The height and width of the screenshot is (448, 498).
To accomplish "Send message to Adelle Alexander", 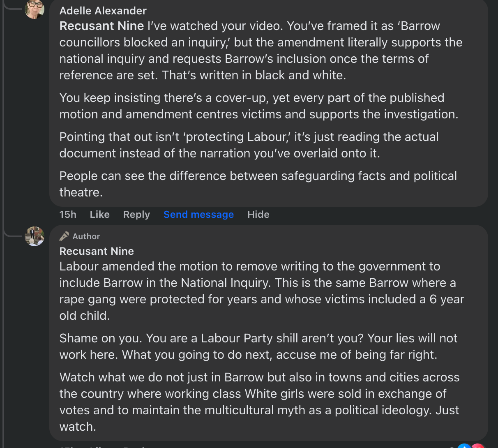I will [x=198, y=215].
